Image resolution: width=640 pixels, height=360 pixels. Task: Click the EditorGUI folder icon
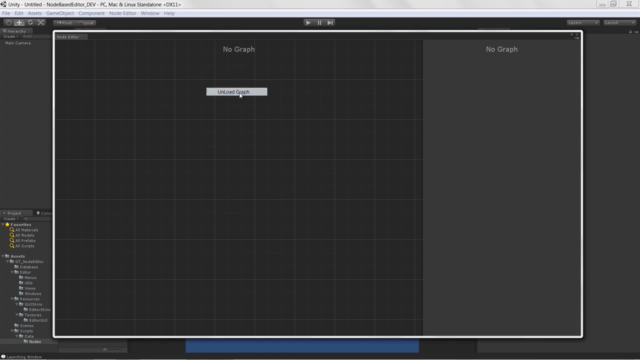(25, 320)
